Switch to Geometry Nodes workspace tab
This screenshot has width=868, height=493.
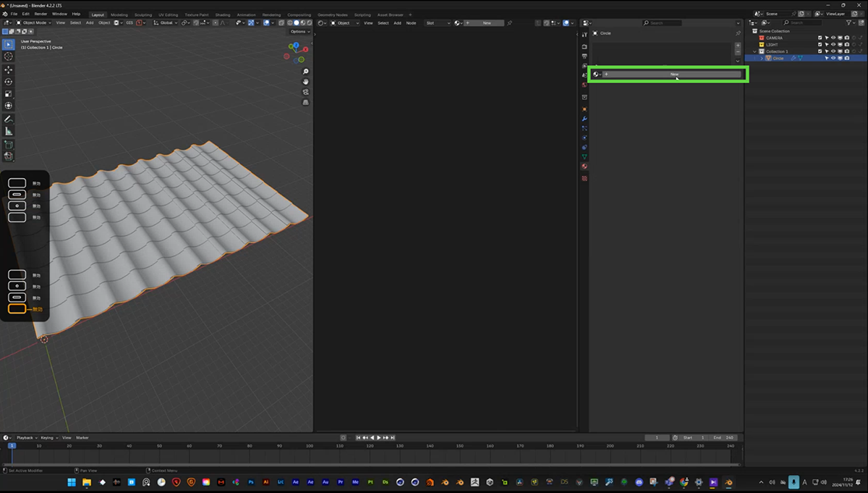[332, 14]
